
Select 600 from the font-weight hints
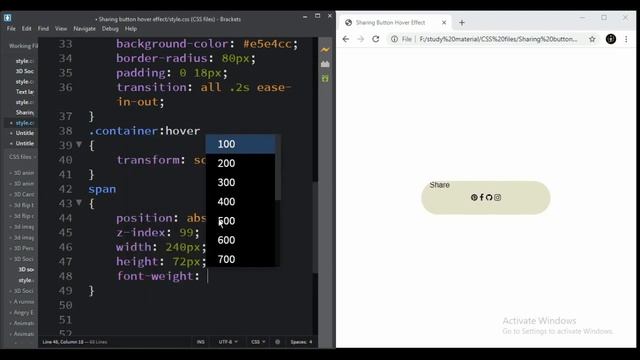[240, 240]
